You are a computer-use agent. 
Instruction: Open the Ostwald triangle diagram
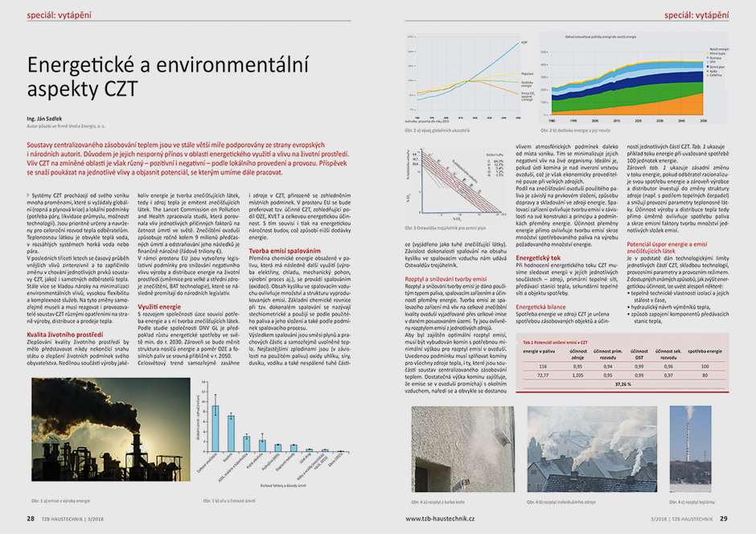coord(456,184)
